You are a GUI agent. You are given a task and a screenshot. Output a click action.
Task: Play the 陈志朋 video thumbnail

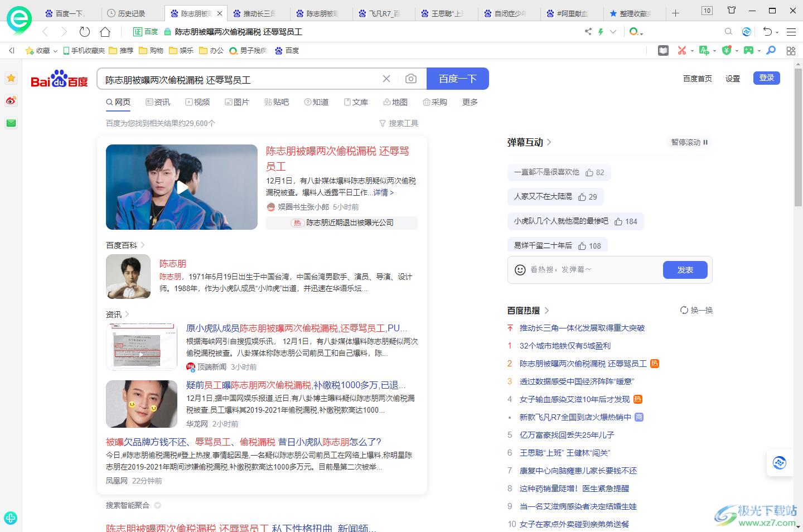(x=182, y=187)
